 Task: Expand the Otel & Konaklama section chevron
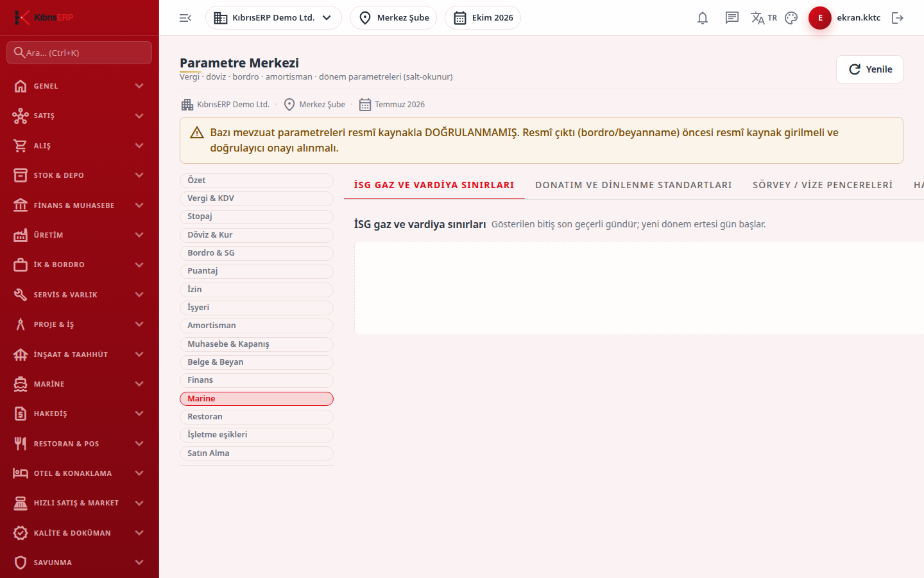[x=139, y=473]
